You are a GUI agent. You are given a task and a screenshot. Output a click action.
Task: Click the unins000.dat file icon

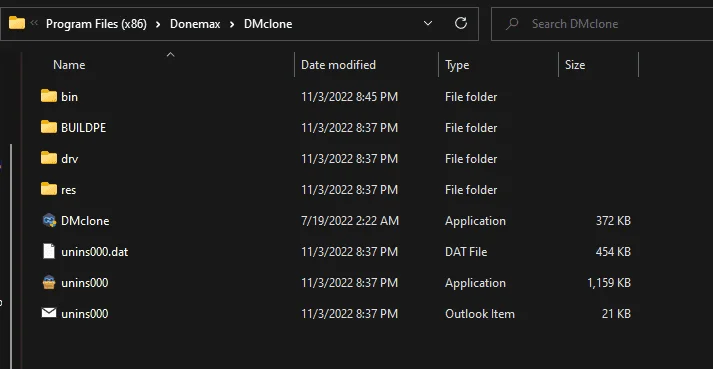(x=49, y=251)
